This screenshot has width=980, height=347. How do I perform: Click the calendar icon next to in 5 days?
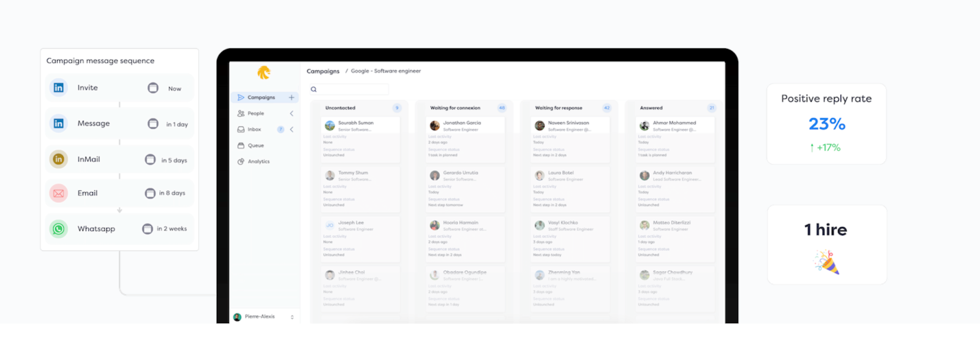[x=150, y=159]
